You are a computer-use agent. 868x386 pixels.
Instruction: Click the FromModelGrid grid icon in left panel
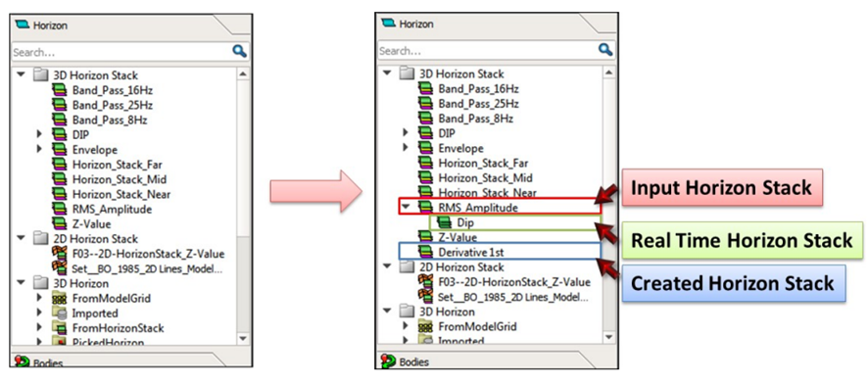(x=59, y=299)
